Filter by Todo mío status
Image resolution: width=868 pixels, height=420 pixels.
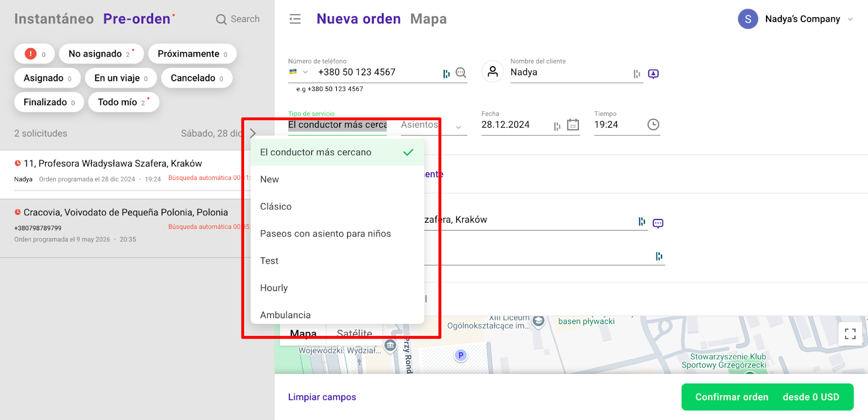(124, 102)
